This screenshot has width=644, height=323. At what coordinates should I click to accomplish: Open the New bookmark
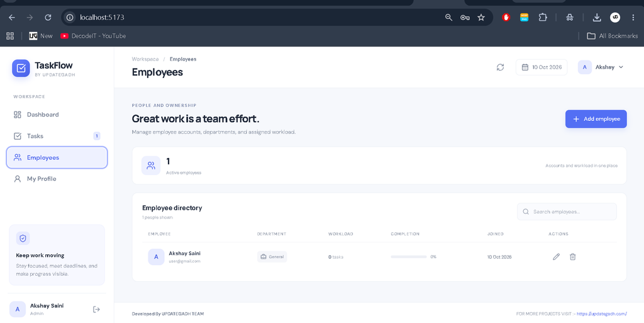point(41,36)
